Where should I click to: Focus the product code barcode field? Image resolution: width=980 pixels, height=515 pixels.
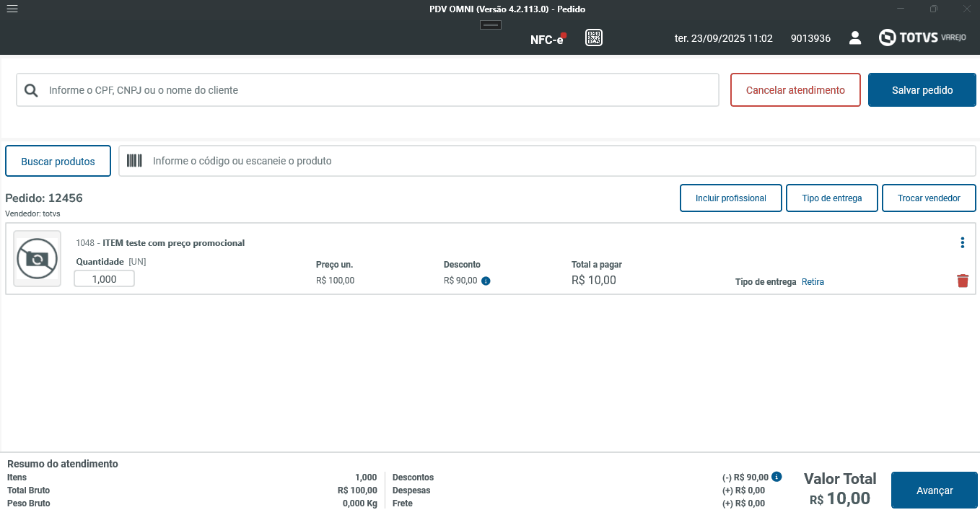556,161
